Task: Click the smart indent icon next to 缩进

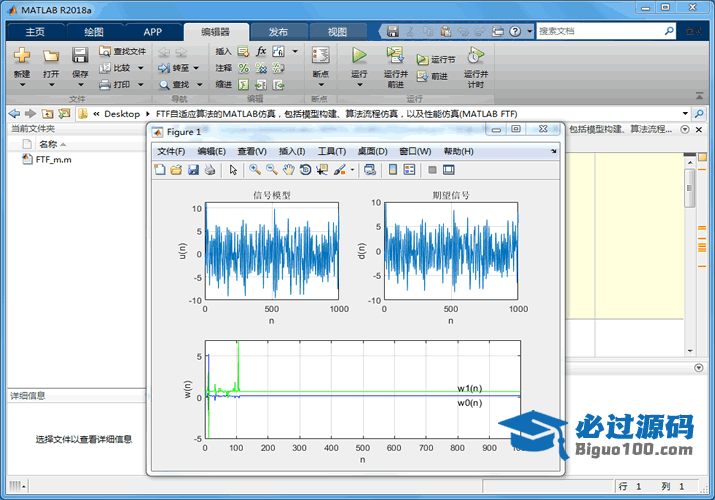Action: (244, 85)
